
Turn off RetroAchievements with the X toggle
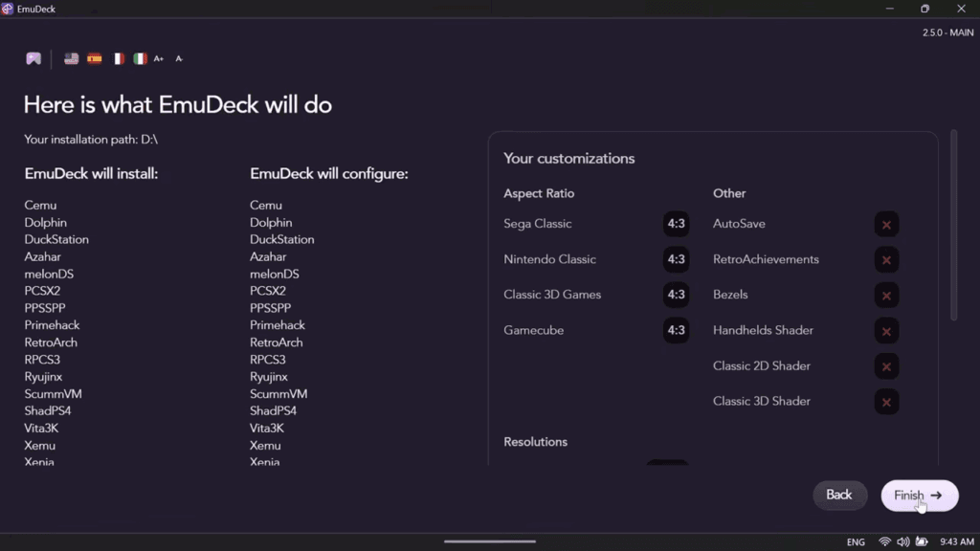tap(885, 259)
